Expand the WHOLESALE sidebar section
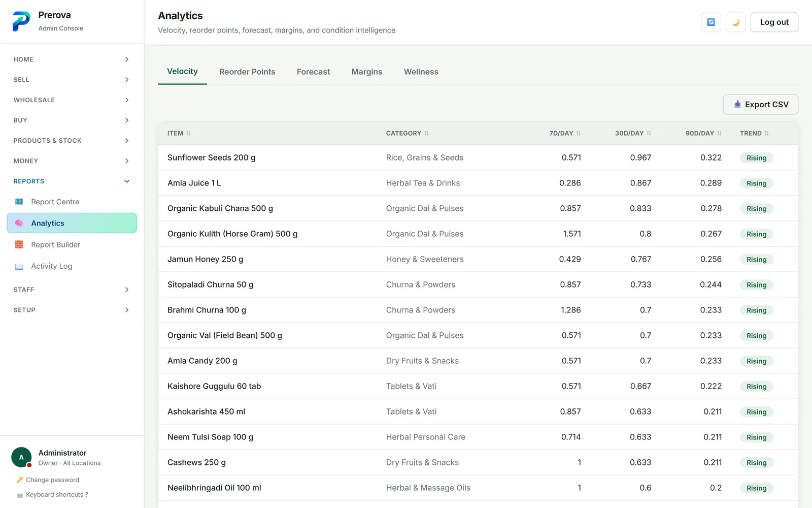The image size is (812, 508). pos(72,100)
